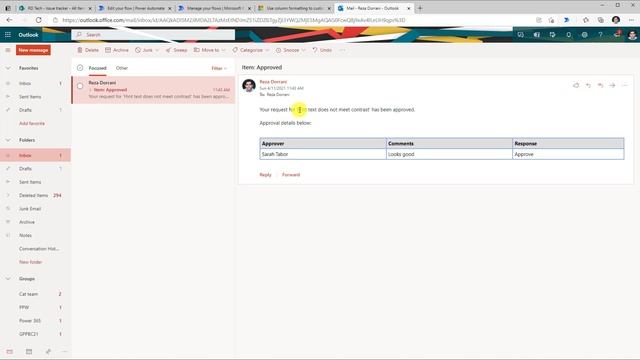Viewport: 640px width, 360px height.
Task: Switch to the Focused inbox tab
Action: coord(98,68)
